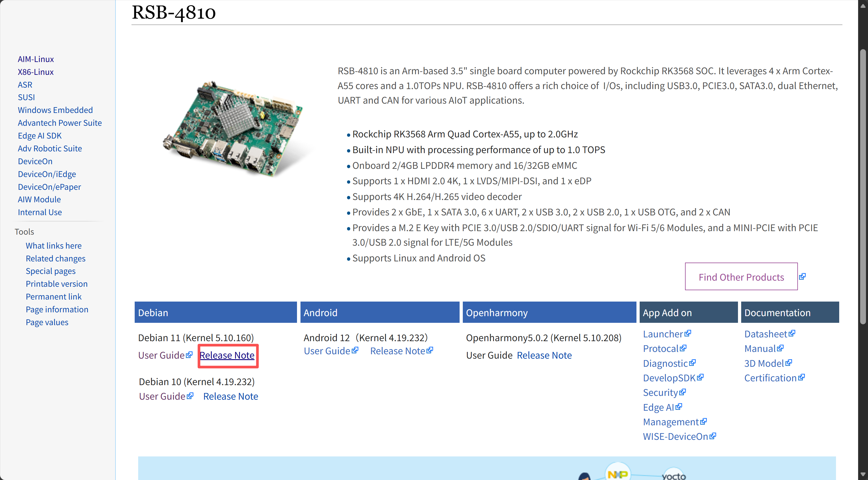Click external-link icon after Android Release Note

[430, 350]
